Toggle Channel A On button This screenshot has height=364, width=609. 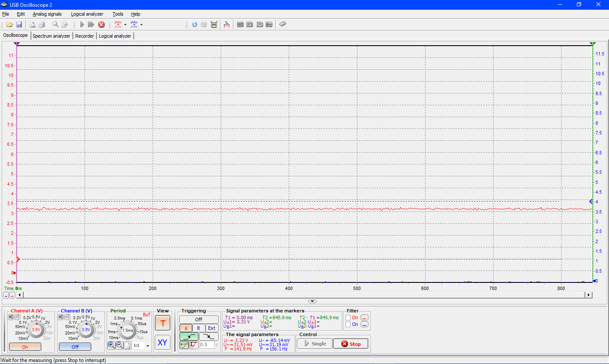click(x=25, y=347)
